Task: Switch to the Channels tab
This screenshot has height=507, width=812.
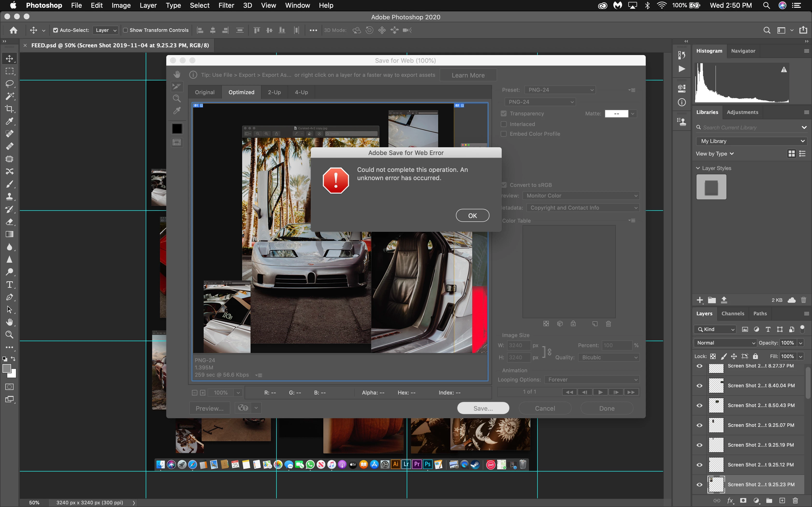Action: pyautogui.click(x=732, y=314)
